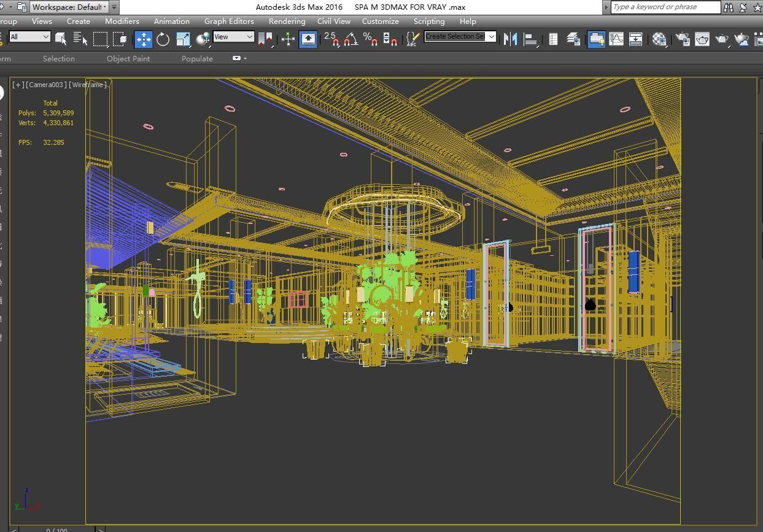Click Project Folder icon in title bar
This screenshot has height=532, width=763.
pos(21,7)
